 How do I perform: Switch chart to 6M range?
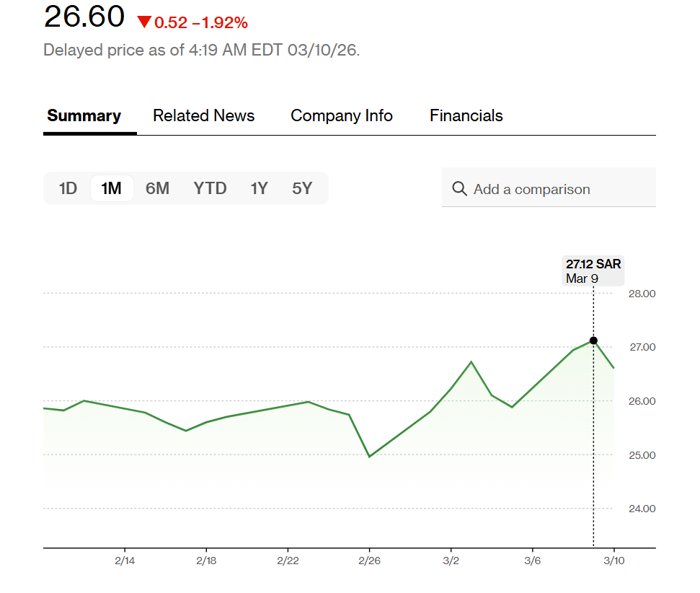pyautogui.click(x=157, y=188)
